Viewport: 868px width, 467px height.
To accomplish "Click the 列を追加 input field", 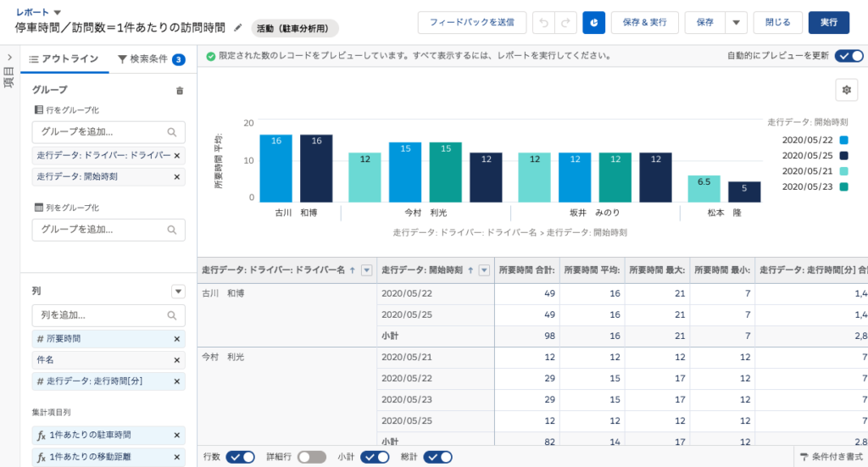I will [108, 315].
